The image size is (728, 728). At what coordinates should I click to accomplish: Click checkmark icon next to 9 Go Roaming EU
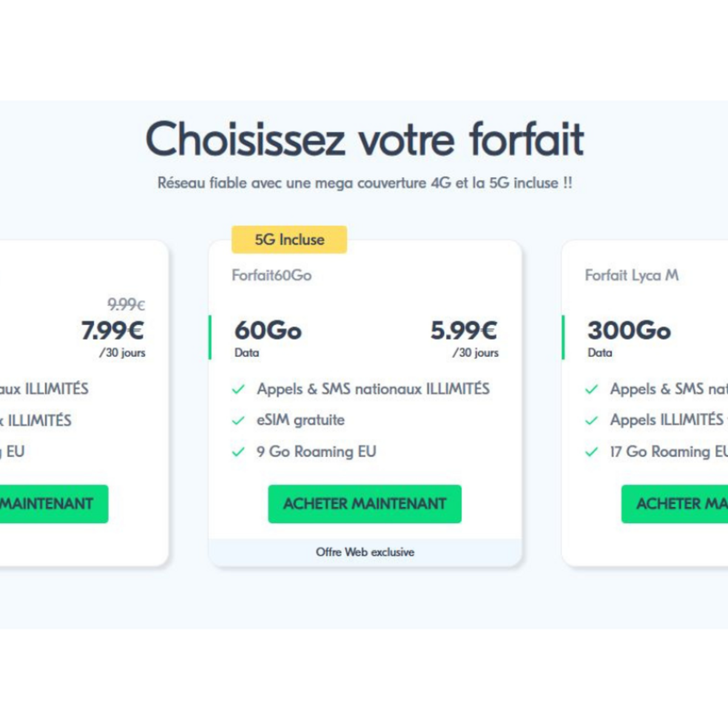point(238,452)
